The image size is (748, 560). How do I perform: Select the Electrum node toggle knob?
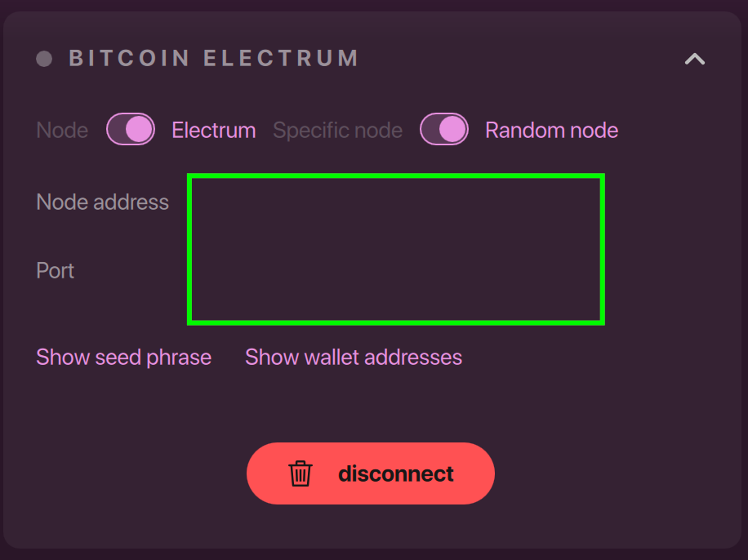point(139,129)
